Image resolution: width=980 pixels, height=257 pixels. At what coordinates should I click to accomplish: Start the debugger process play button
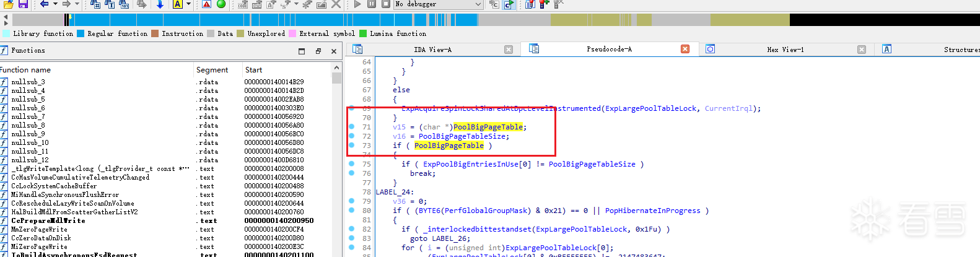[357, 4]
